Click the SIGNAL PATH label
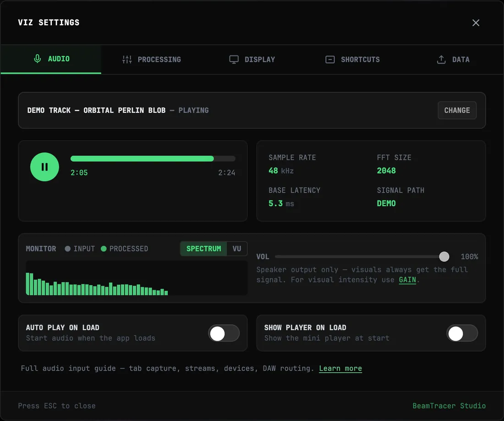The width and height of the screenshot is (504, 421). coord(400,190)
